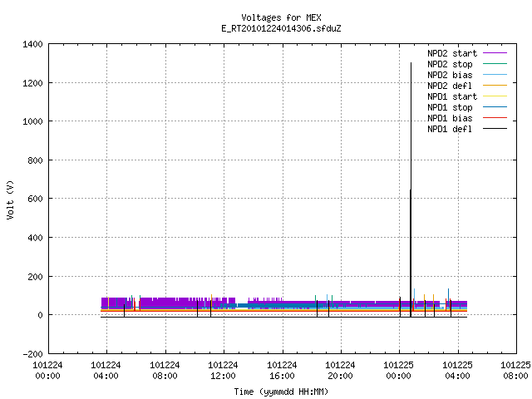Select the filename E_RT20101224014306.sfduZ
532x399 pixels.
(281, 28)
